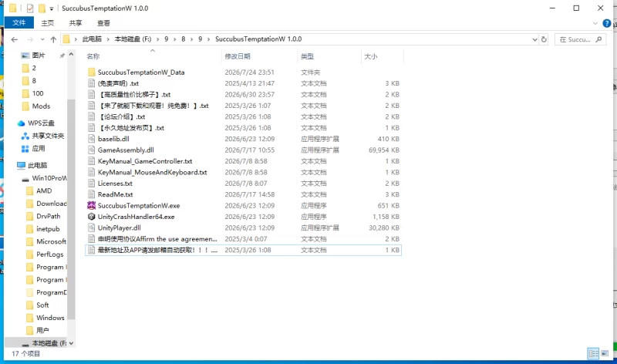Select the Windows folder in tree
Viewport: 617px width, 364px height.
click(x=50, y=318)
